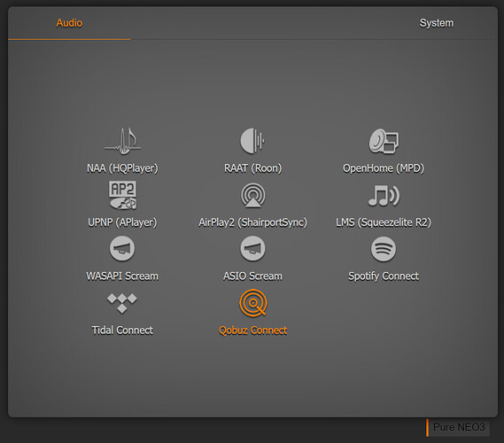Click the Spotify Connect text label
Screen dimensions: 504x443
click(x=384, y=276)
